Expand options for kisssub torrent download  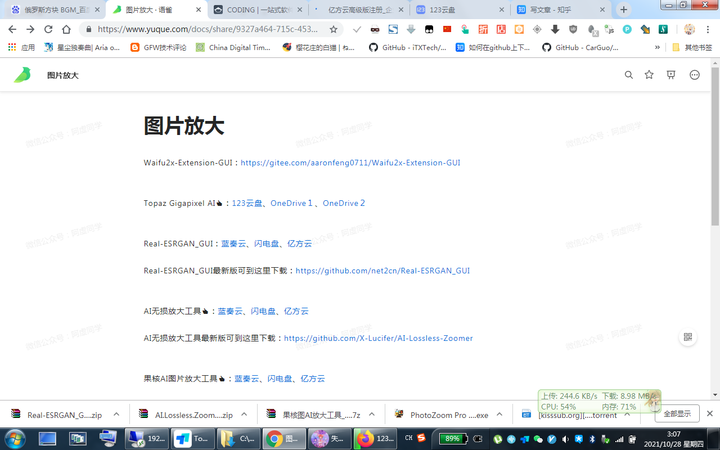(627, 415)
